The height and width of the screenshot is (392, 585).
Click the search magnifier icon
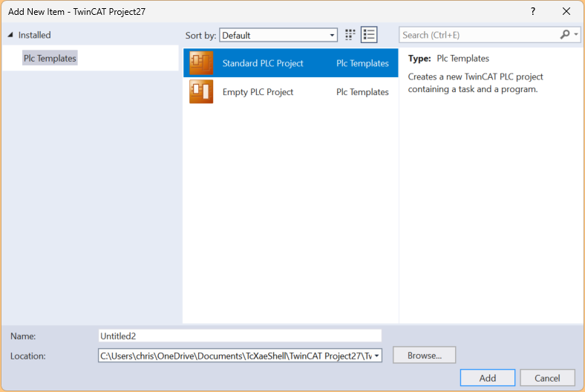point(565,35)
